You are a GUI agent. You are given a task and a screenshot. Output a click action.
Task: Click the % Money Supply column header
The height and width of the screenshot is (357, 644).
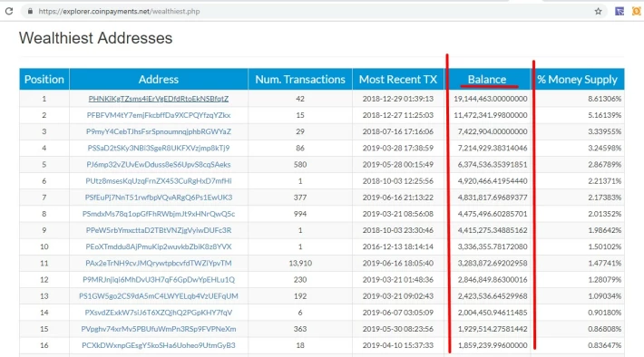[577, 79]
